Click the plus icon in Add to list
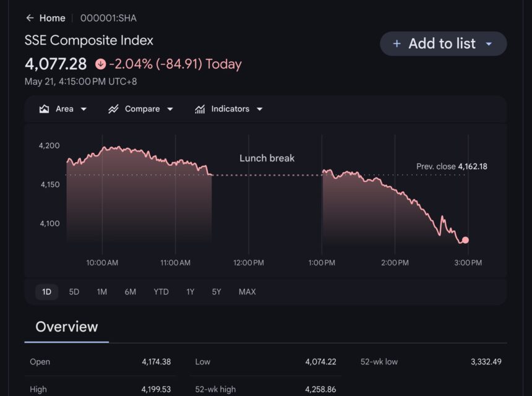 (x=397, y=44)
